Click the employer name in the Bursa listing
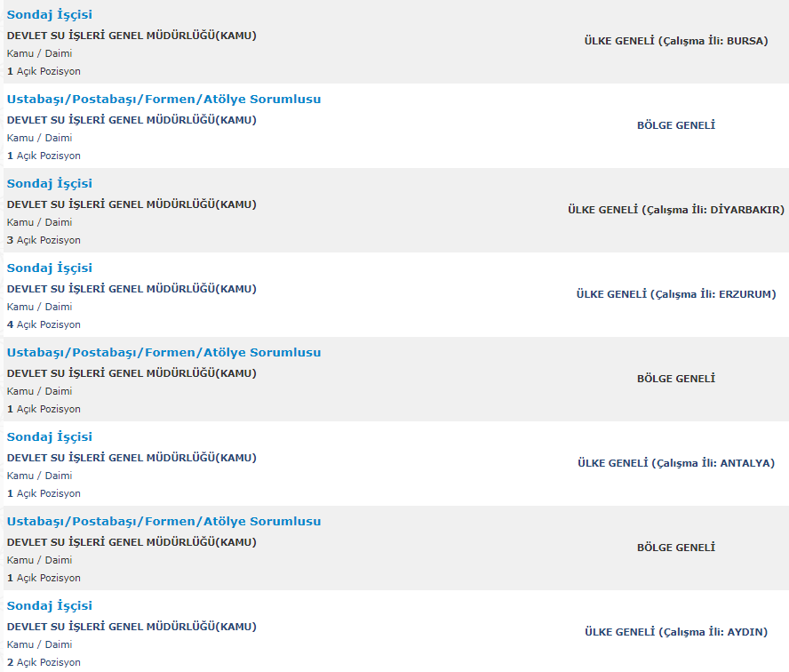Screen dimensions: 789x672 tap(131, 36)
